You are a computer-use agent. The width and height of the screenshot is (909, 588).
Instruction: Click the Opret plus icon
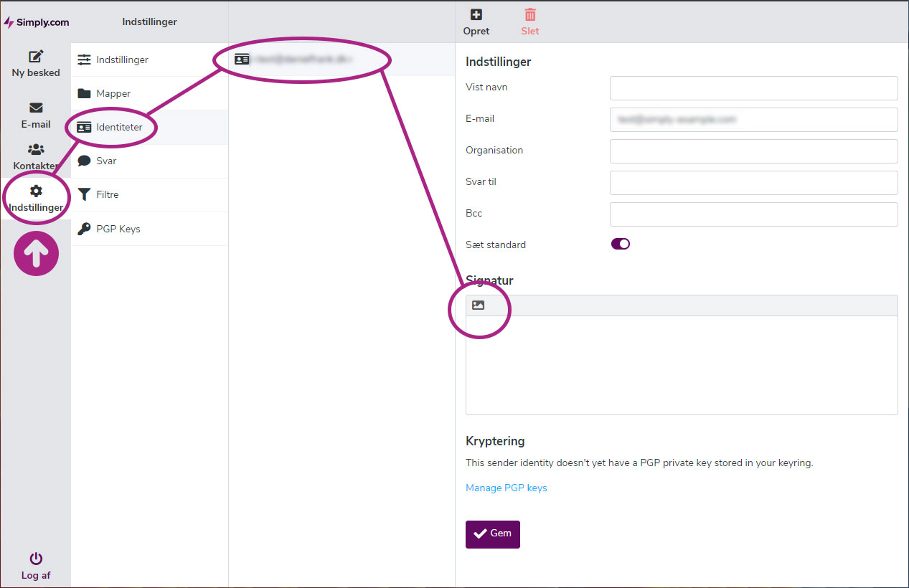point(476,15)
